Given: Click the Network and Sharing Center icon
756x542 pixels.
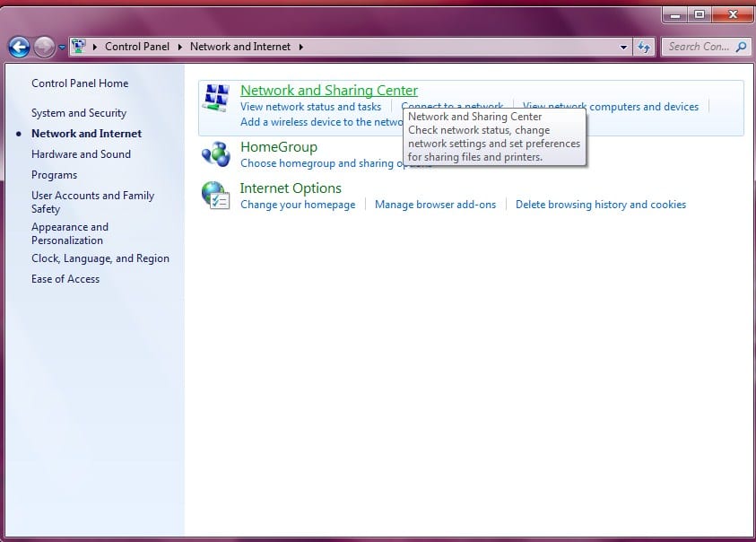Looking at the screenshot, I should [216, 98].
